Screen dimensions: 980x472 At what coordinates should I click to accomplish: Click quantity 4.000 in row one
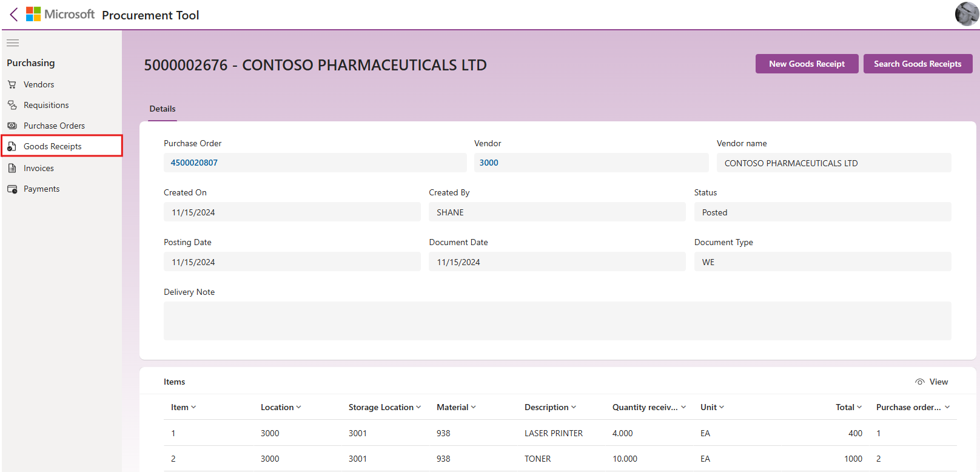tap(623, 433)
